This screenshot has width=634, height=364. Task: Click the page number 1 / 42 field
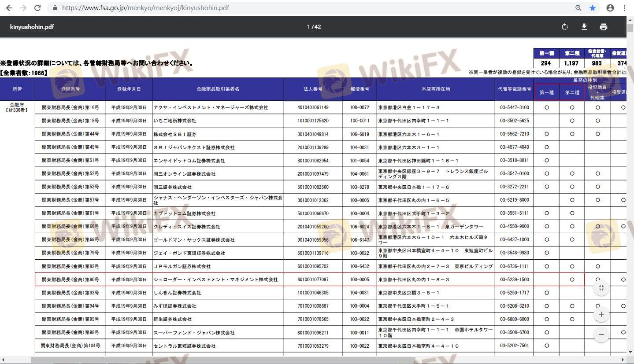point(314,27)
